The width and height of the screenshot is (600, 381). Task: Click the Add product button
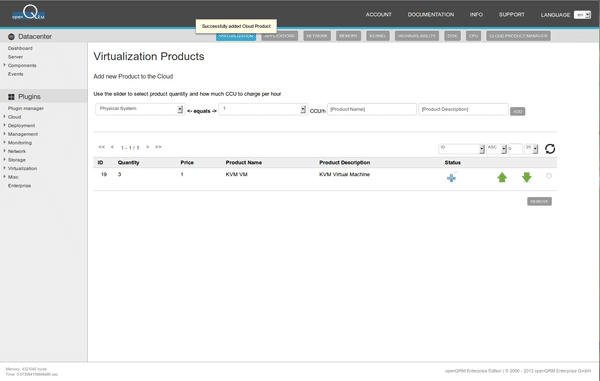(517, 111)
